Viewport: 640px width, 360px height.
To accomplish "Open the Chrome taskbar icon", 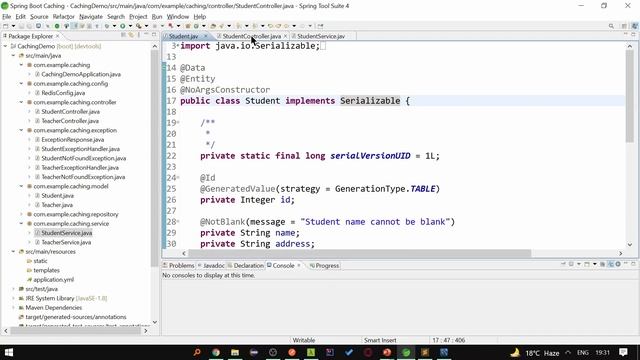I will coord(216,352).
